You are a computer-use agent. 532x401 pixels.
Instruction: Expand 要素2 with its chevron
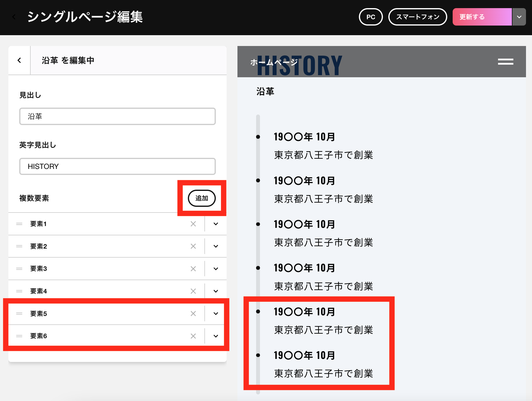coord(216,246)
